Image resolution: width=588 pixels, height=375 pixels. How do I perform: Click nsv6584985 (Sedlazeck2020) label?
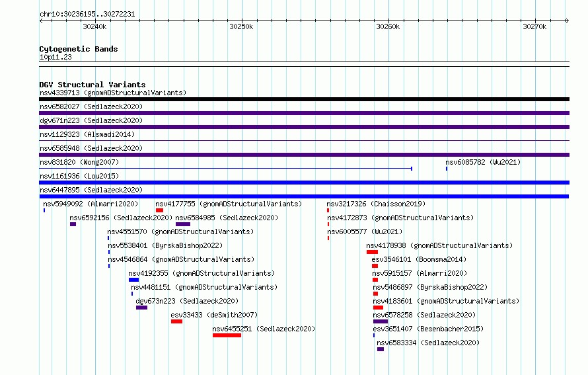click(227, 218)
